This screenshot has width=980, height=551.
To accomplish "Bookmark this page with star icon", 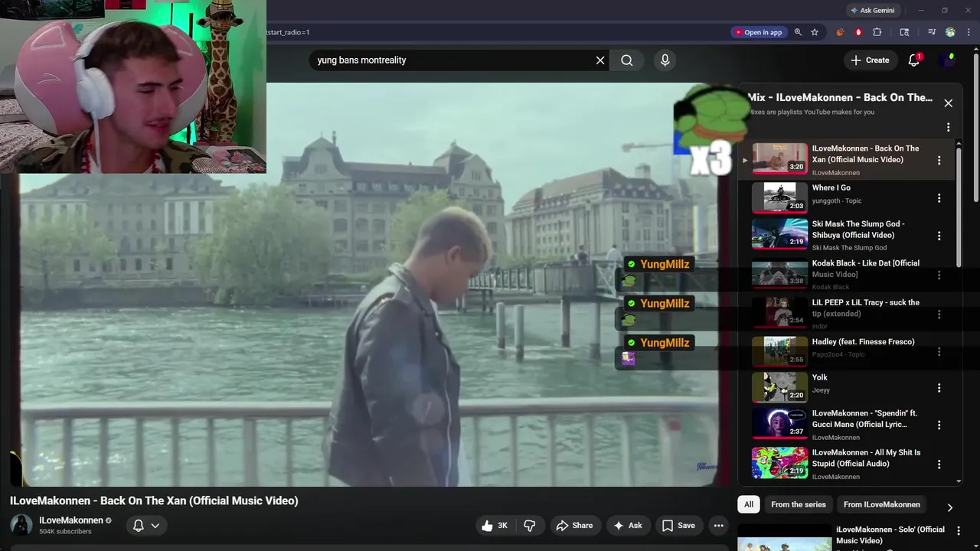I will (x=815, y=32).
